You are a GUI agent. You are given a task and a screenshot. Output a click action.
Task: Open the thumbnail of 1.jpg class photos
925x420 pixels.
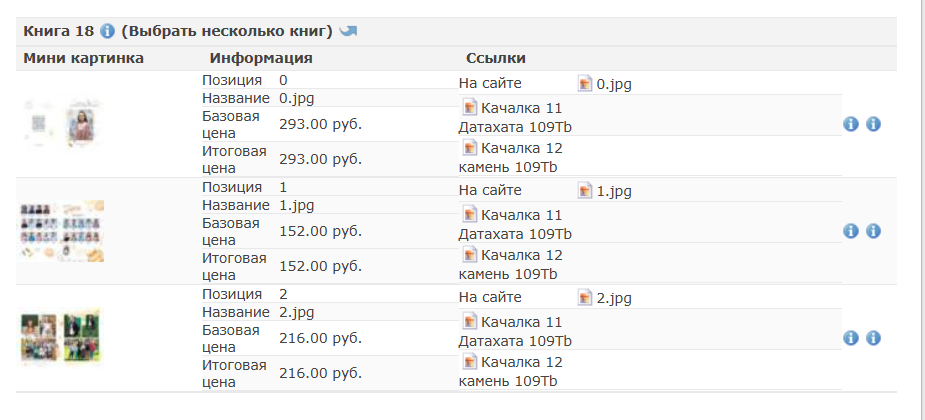point(63,231)
